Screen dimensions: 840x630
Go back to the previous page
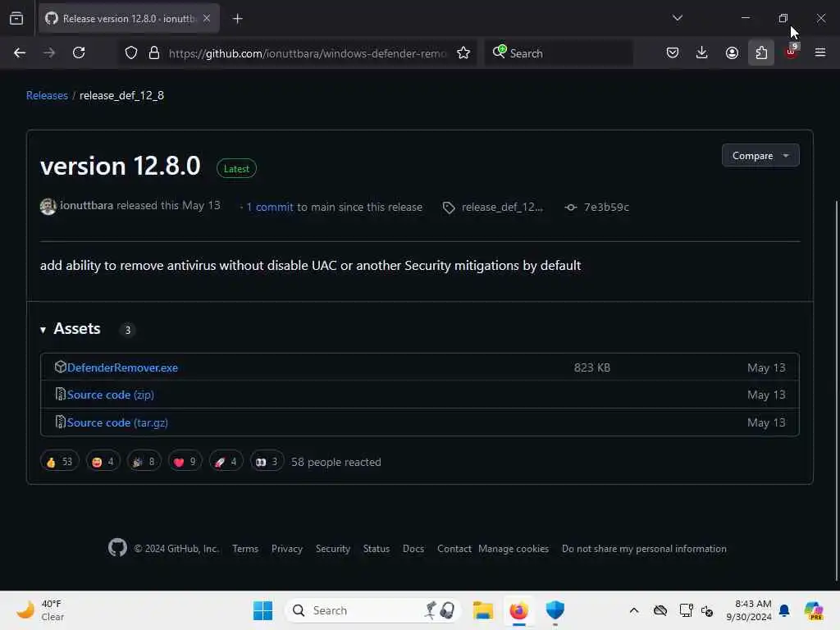point(20,53)
